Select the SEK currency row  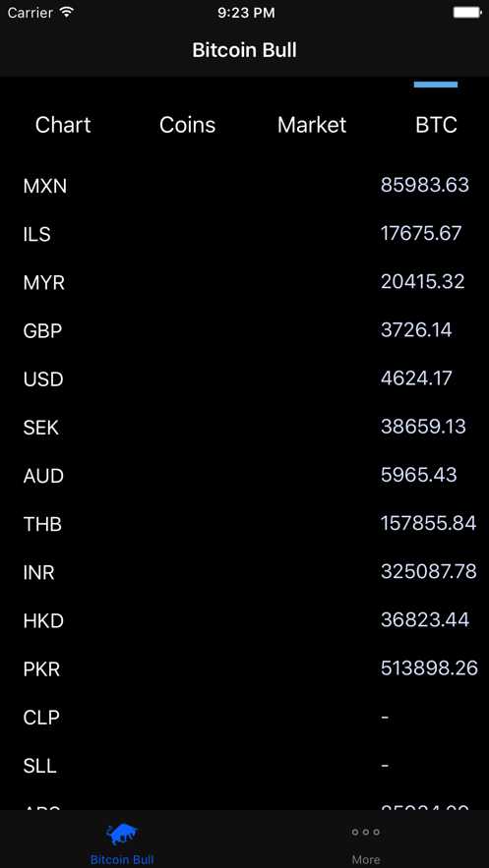pyautogui.click(x=244, y=428)
